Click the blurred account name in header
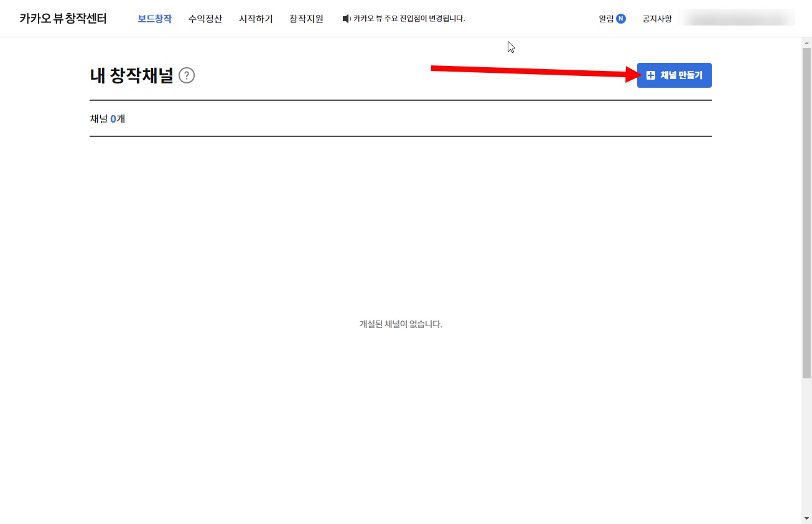812x524 pixels. pos(739,17)
